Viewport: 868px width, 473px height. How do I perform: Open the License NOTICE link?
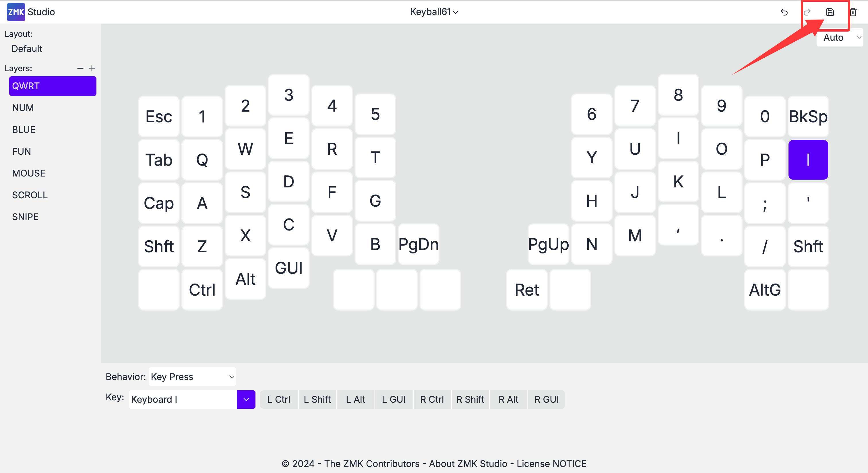551,464
